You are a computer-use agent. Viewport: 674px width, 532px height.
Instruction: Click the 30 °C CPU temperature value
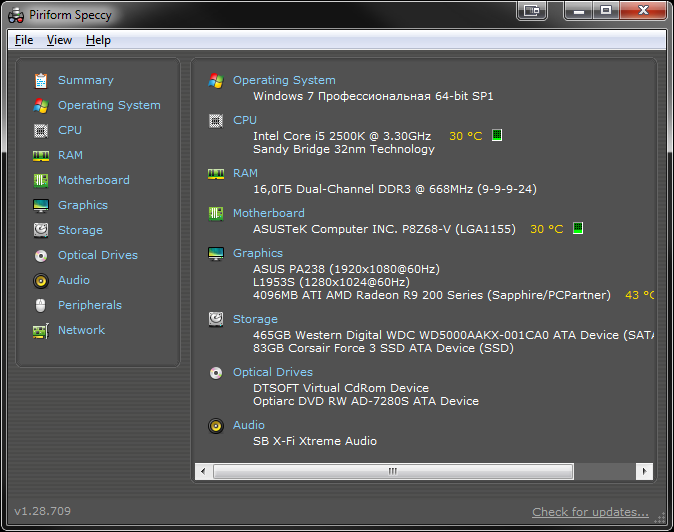466,136
